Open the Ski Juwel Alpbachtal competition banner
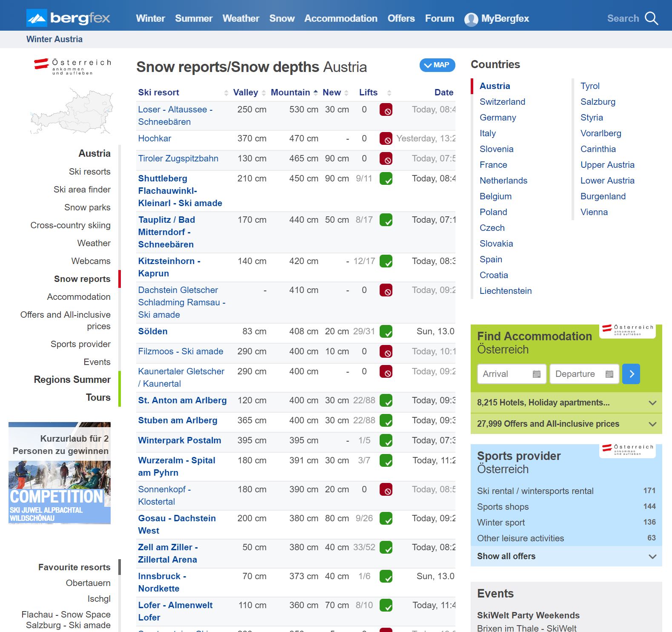This screenshot has width=672, height=632. (x=60, y=473)
